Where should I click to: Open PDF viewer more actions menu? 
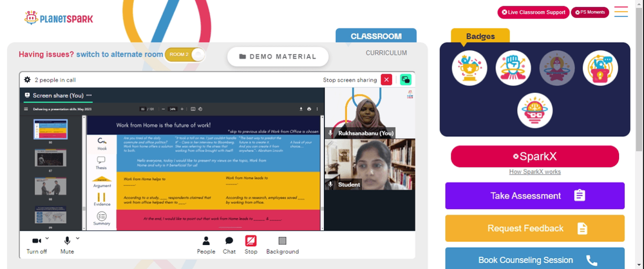coord(317,109)
